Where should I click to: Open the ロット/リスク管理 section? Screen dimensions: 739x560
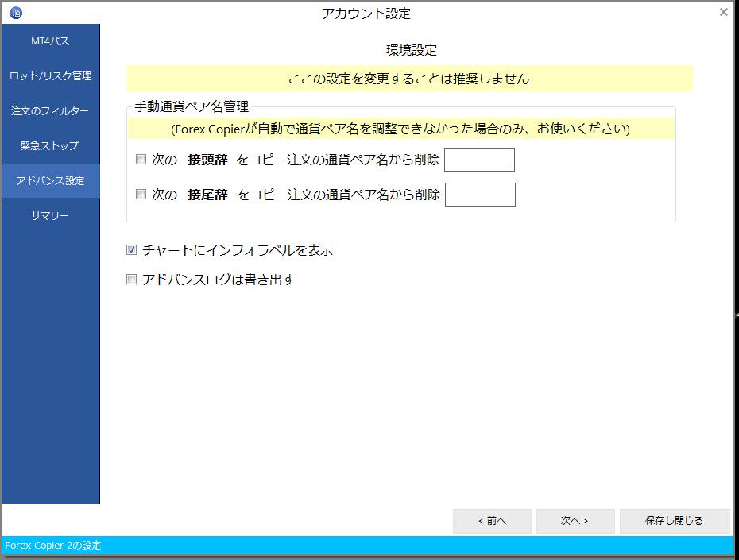coord(49,75)
